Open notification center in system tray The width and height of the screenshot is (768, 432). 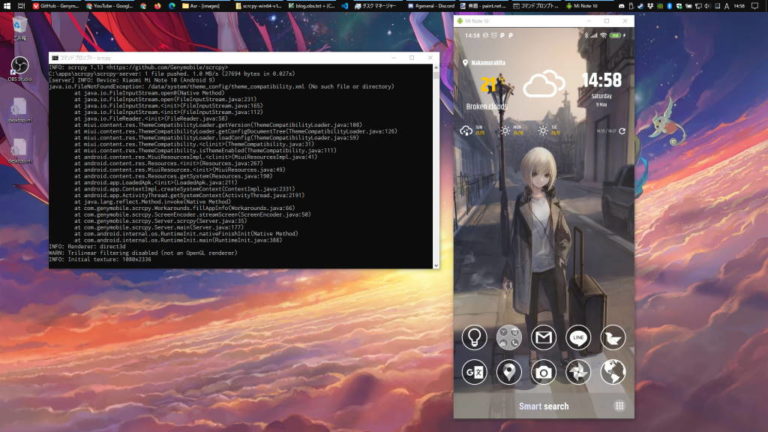point(755,6)
